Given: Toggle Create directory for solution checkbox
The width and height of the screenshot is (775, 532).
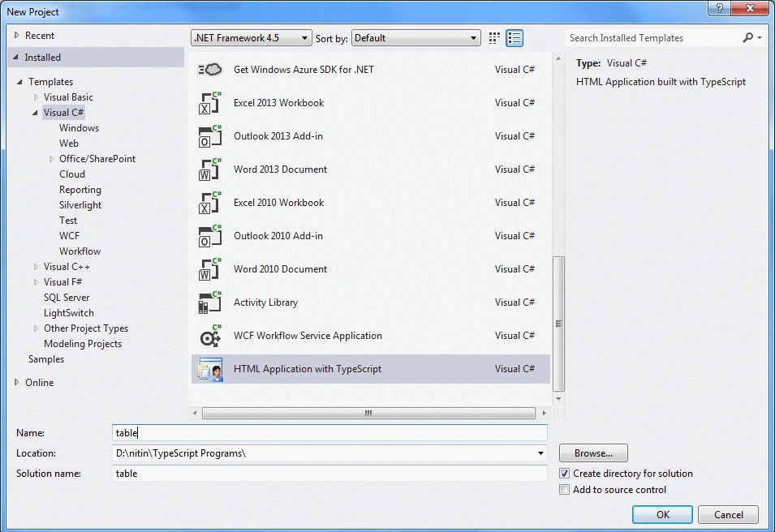Looking at the screenshot, I should pos(565,474).
